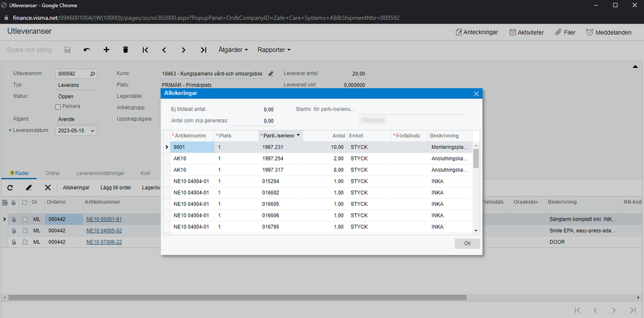Select row with serial 1997.317
644x318 pixels.
[317, 170]
